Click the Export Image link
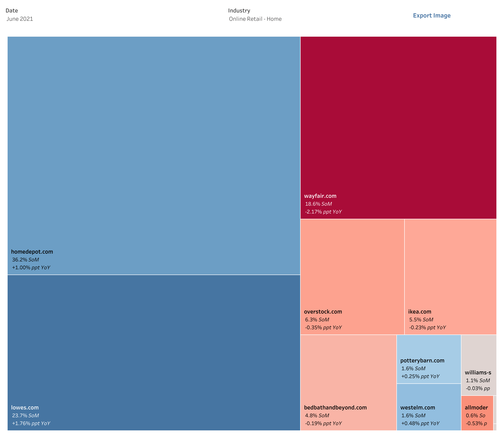Viewport: 504px width, 438px height. click(x=432, y=15)
